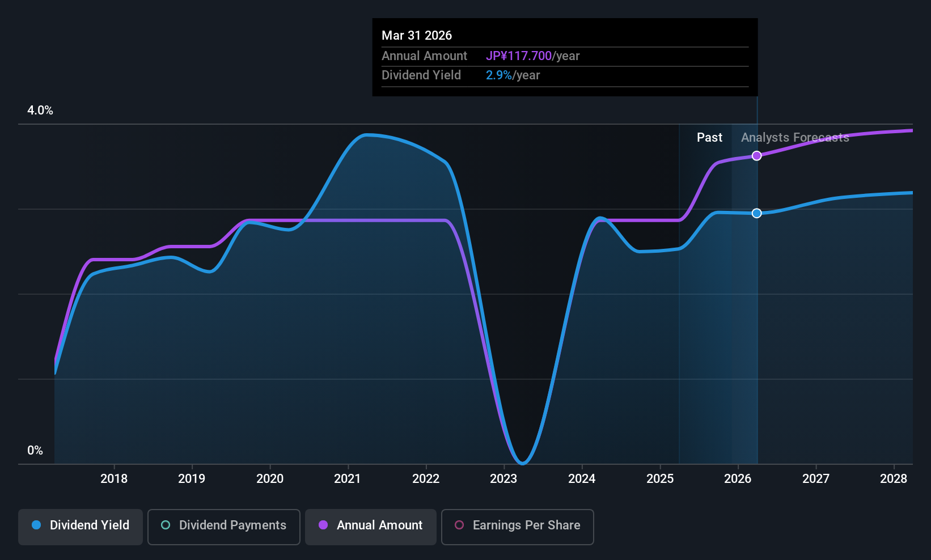
Task: Click the 2021 x-axis label
Action: (348, 479)
